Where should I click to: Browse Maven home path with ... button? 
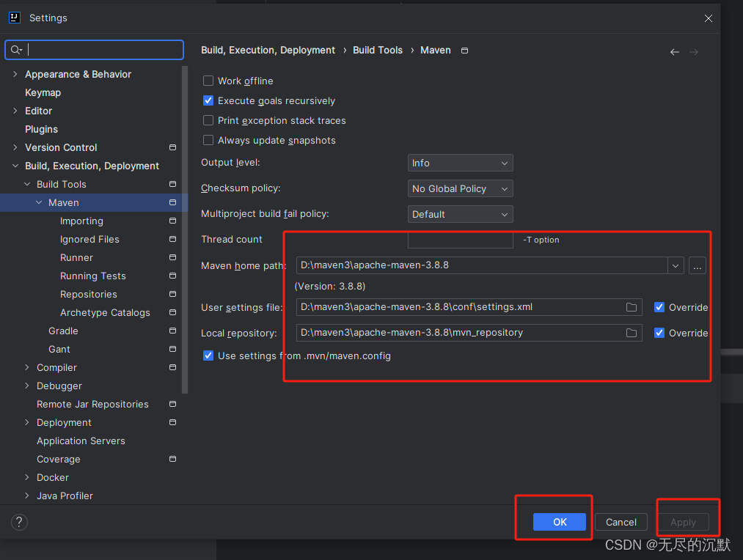697,265
